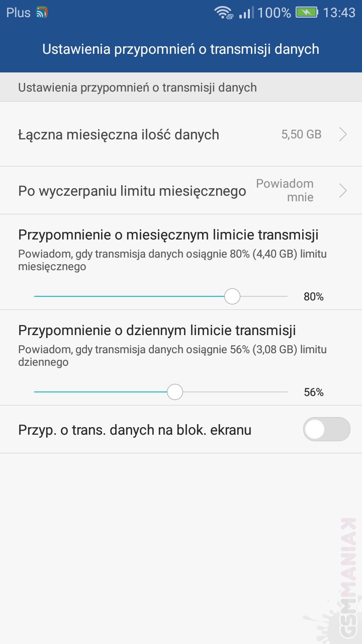This screenshot has width=362, height=644.
Task: Tap the Wi-Fi status icon
Action: [x=223, y=13]
